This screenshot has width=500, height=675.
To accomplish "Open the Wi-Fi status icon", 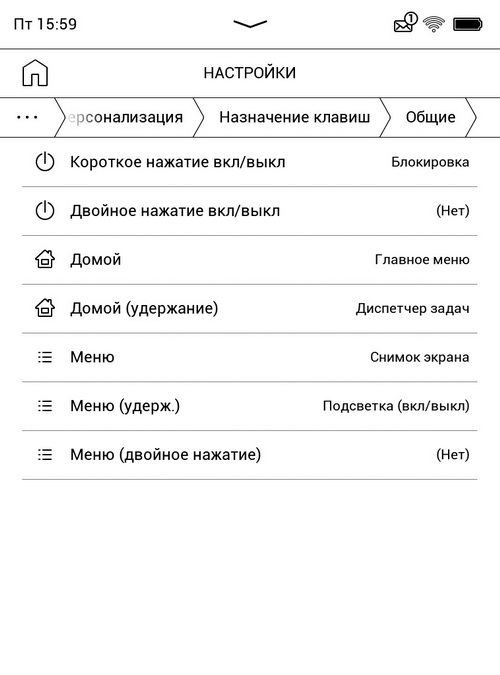I will 434,24.
